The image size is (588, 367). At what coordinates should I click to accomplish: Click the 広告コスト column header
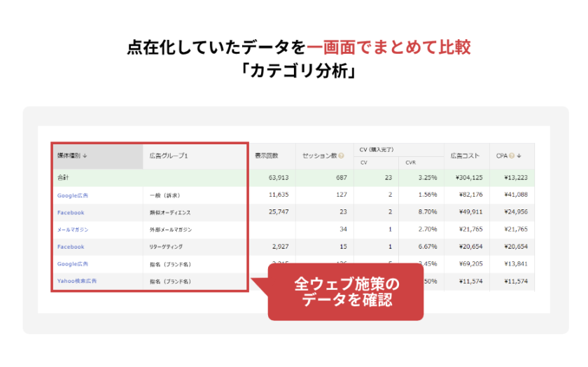465,155
